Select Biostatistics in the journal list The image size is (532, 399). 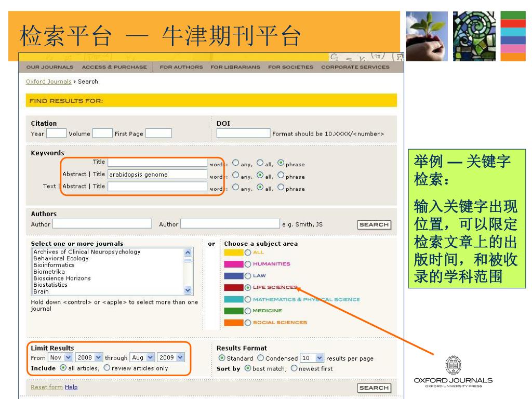[50, 285]
